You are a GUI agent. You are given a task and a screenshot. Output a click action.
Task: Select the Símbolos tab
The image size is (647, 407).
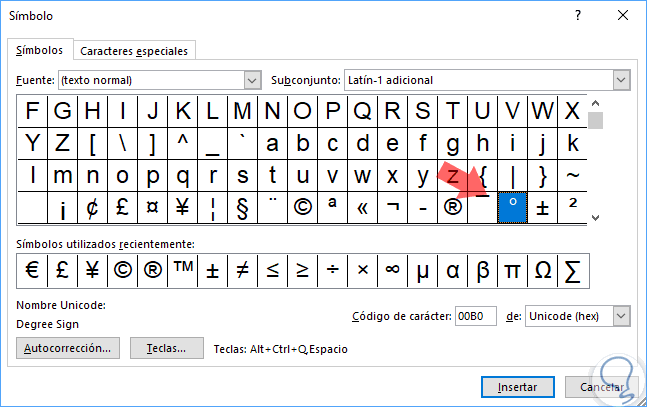point(40,50)
